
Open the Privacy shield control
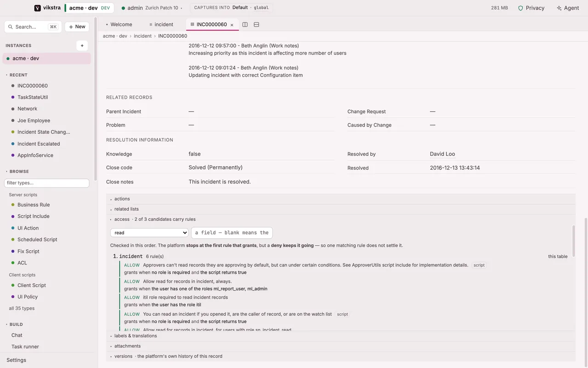click(531, 8)
